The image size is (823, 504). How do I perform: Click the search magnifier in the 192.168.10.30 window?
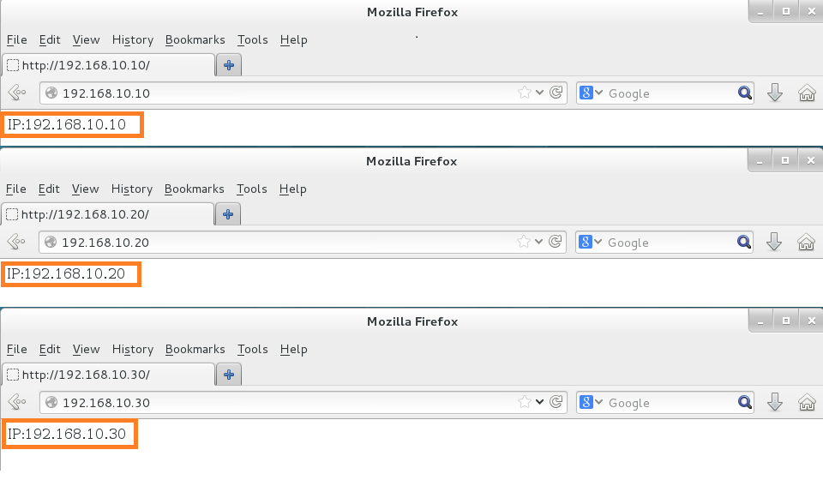[745, 403]
